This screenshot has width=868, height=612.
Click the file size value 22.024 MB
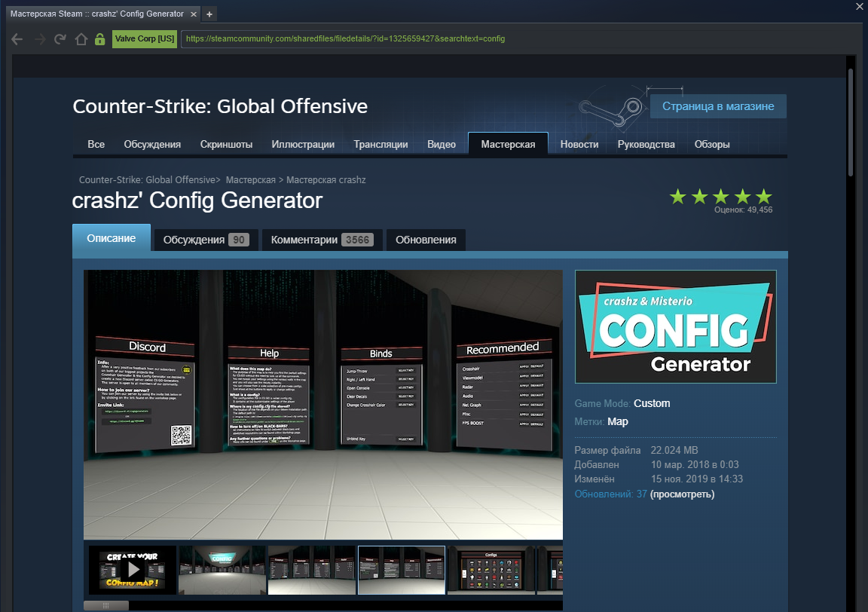(x=674, y=450)
